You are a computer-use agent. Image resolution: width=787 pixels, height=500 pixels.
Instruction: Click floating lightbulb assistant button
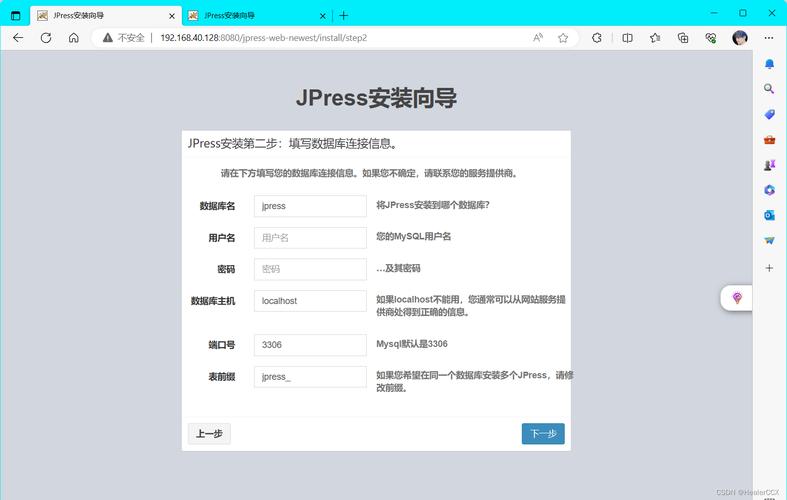point(737,298)
